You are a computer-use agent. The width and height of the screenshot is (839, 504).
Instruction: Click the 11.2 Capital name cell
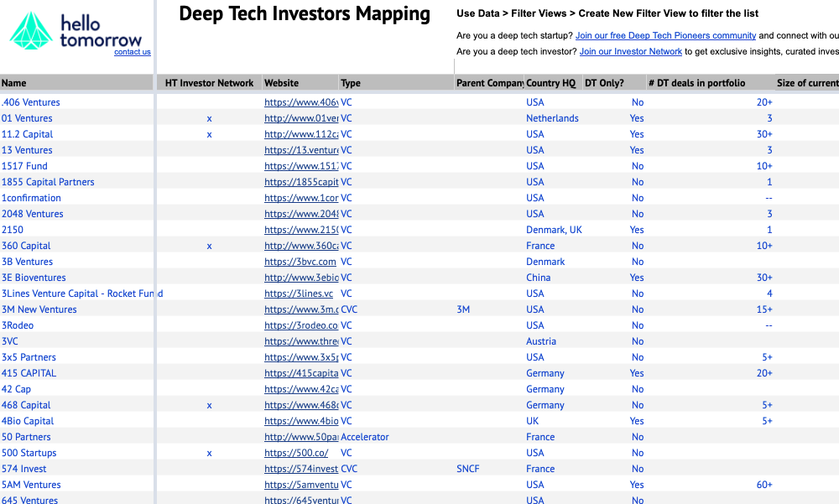pos(28,134)
